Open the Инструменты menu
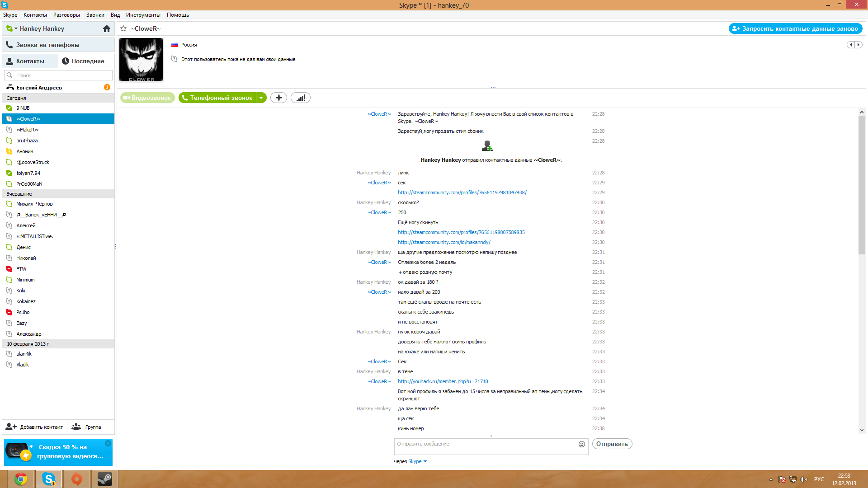Screen dimensions: 868x488 [x=143, y=15]
